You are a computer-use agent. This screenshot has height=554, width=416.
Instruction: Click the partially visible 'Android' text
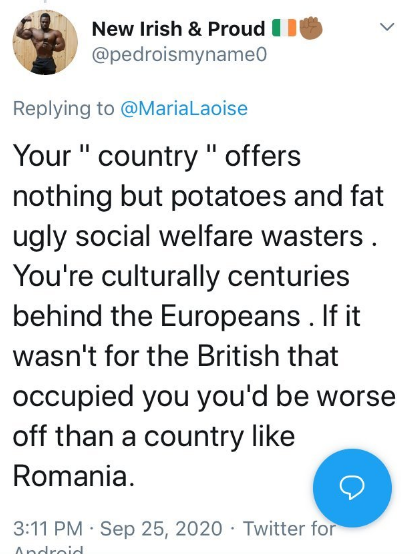49,550
